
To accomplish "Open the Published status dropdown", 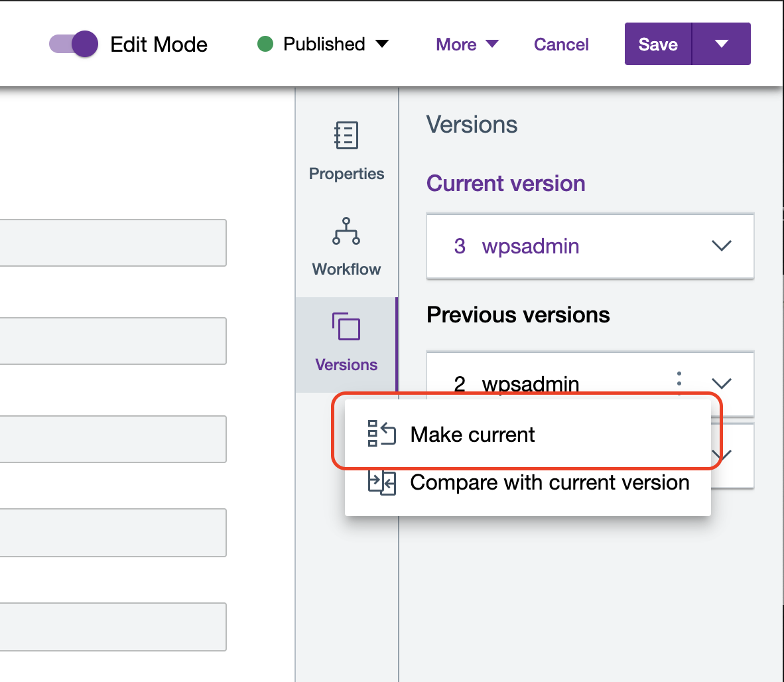I will coord(382,44).
